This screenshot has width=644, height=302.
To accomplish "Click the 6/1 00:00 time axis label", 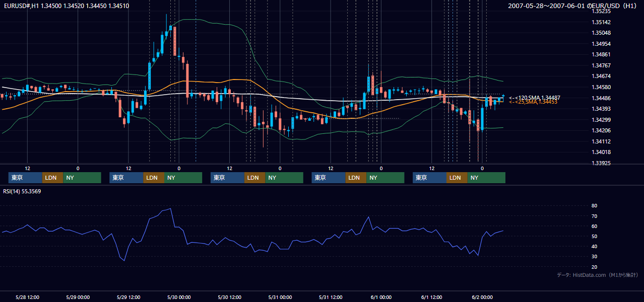I will 381,297.
